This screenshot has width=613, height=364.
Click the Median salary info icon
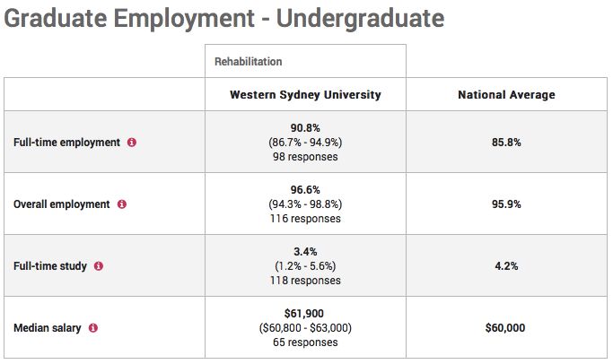tap(93, 328)
